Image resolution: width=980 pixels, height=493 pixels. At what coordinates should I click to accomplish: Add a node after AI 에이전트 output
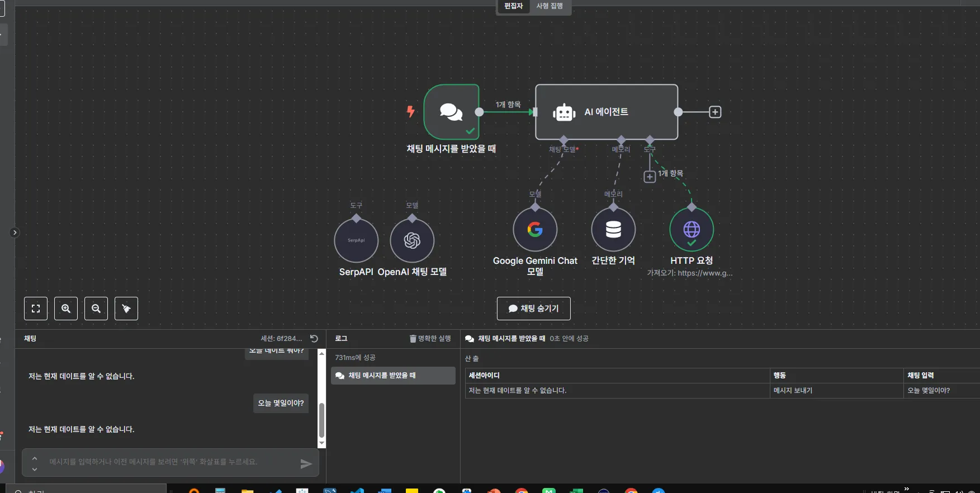pos(715,112)
